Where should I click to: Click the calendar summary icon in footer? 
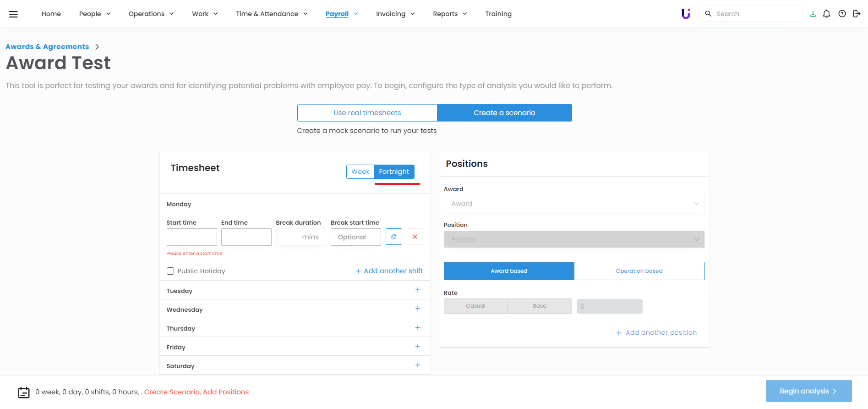coord(24,392)
